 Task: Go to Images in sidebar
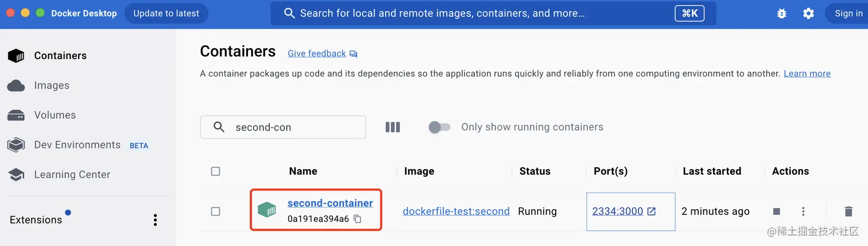51,86
